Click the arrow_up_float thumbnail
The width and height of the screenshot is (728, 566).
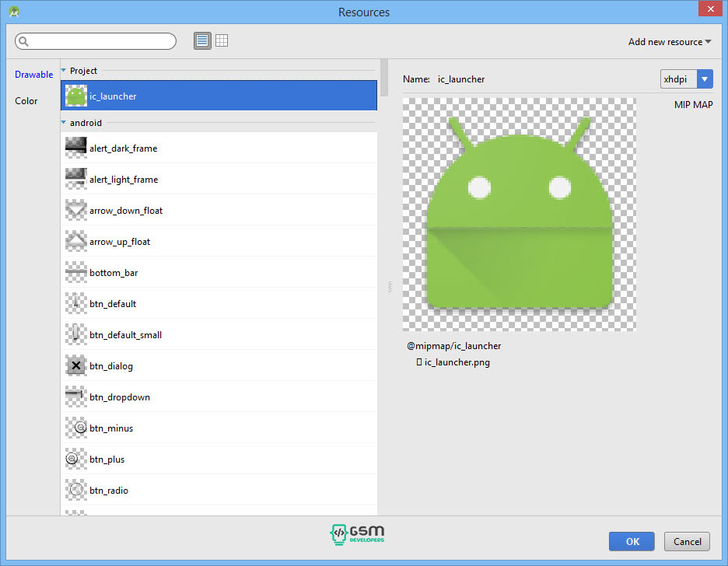pyautogui.click(x=76, y=241)
